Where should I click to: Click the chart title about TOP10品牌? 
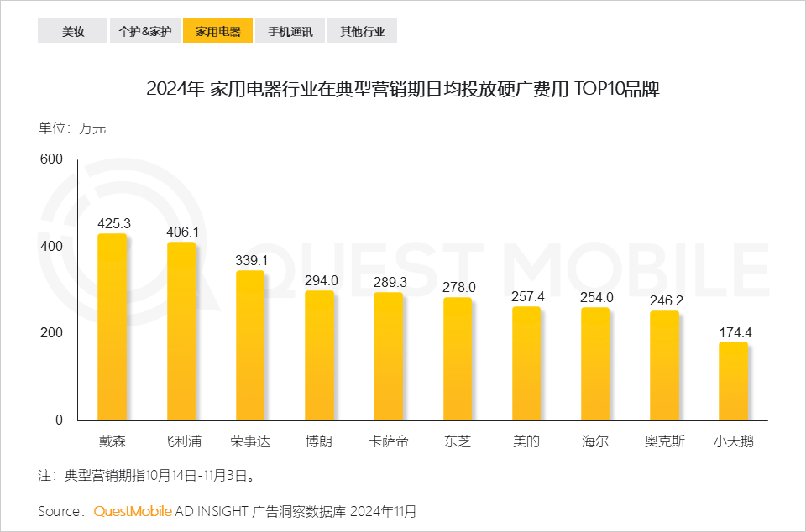(402, 89)
